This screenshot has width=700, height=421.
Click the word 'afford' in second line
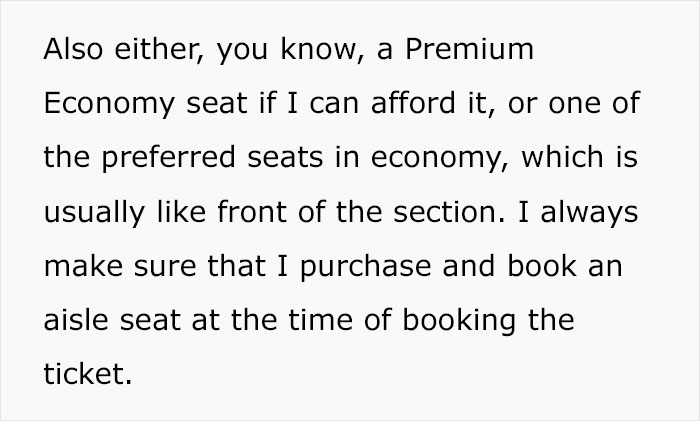[x=413, y=103]
